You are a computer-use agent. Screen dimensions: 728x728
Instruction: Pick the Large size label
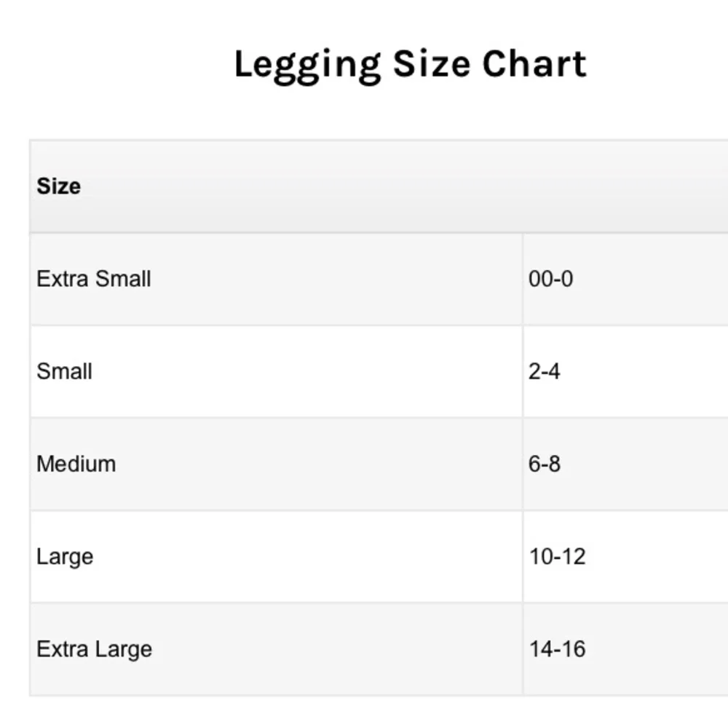[65, 557]
